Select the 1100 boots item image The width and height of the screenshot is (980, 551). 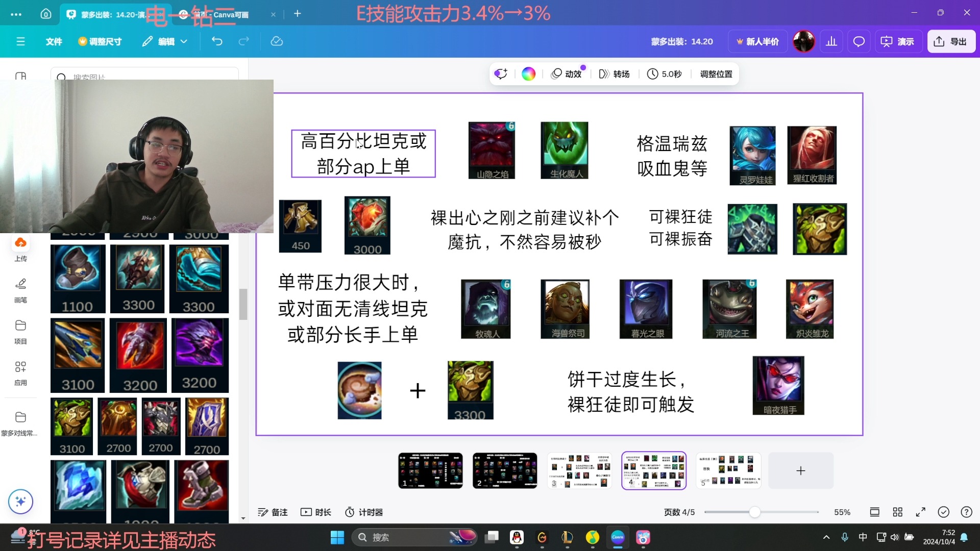pos(78,279)
